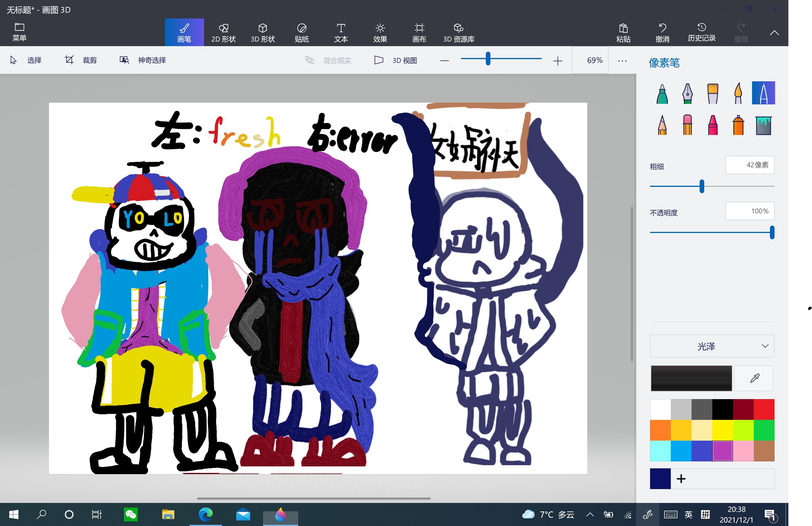
Task: Collapse the ribbon with the chevron
Action: tap(774, 33)
